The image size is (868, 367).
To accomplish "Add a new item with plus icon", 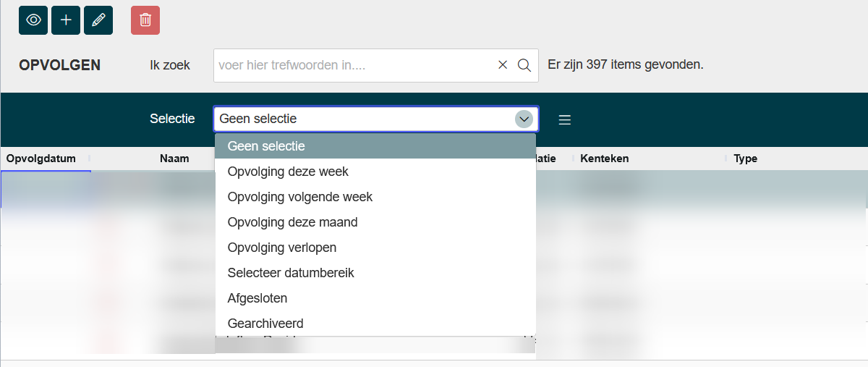I will tap(66, 20).
